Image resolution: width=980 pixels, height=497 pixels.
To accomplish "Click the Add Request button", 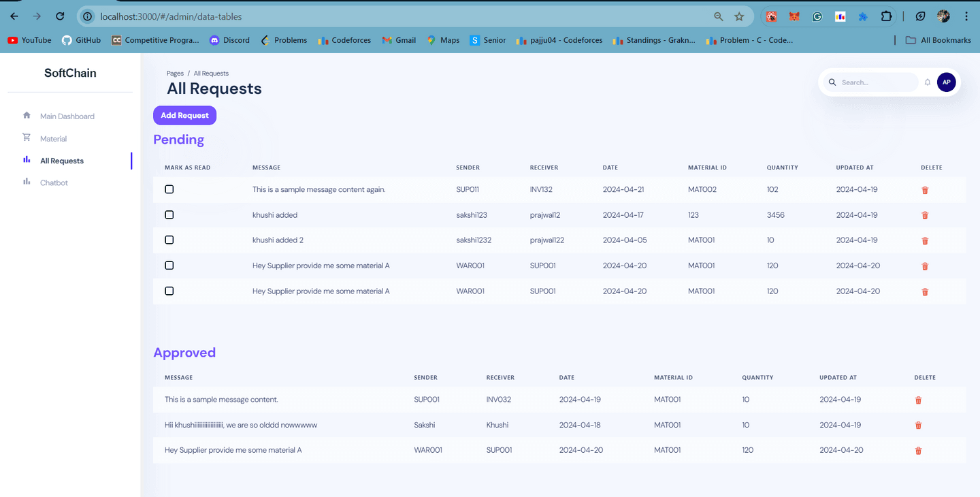I will pyautogui.click(x=184, y=115).
